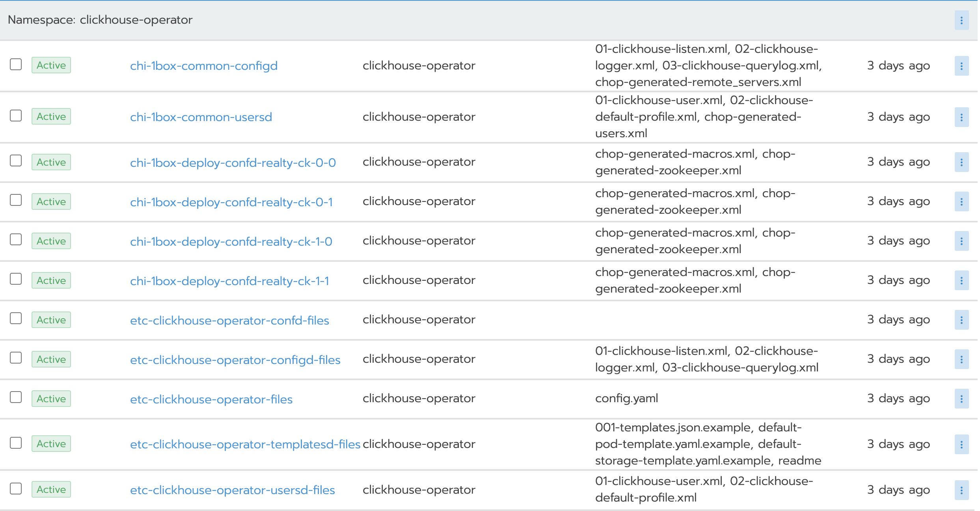980x511 pixels.
Task: Open actions menu for etc-clickhouse-operator-usersd-files
Action: 961,490
